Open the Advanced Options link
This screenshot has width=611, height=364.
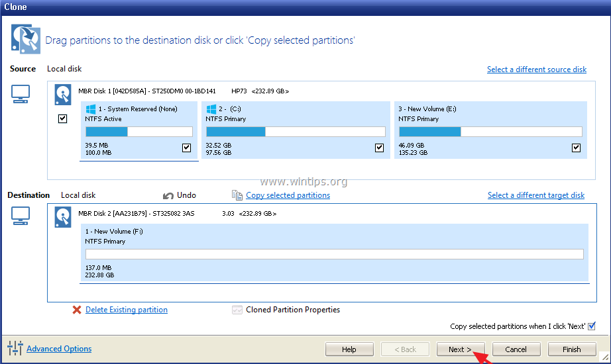(x=59, y=348)
